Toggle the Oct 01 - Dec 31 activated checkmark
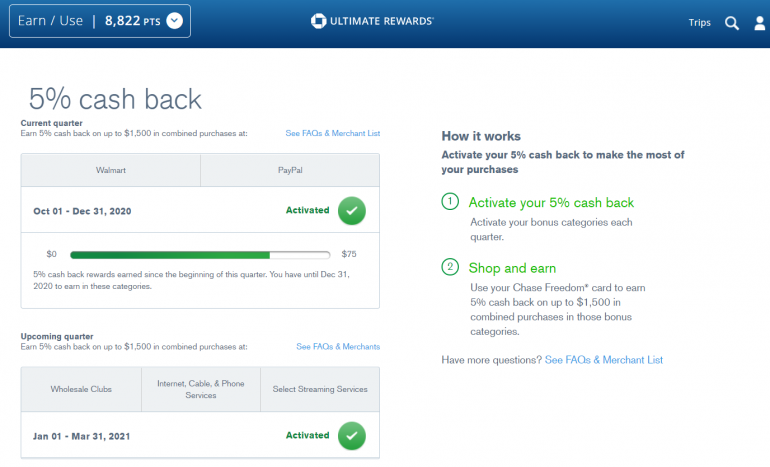This screenshot has height=467, width=770. [351, 211]
